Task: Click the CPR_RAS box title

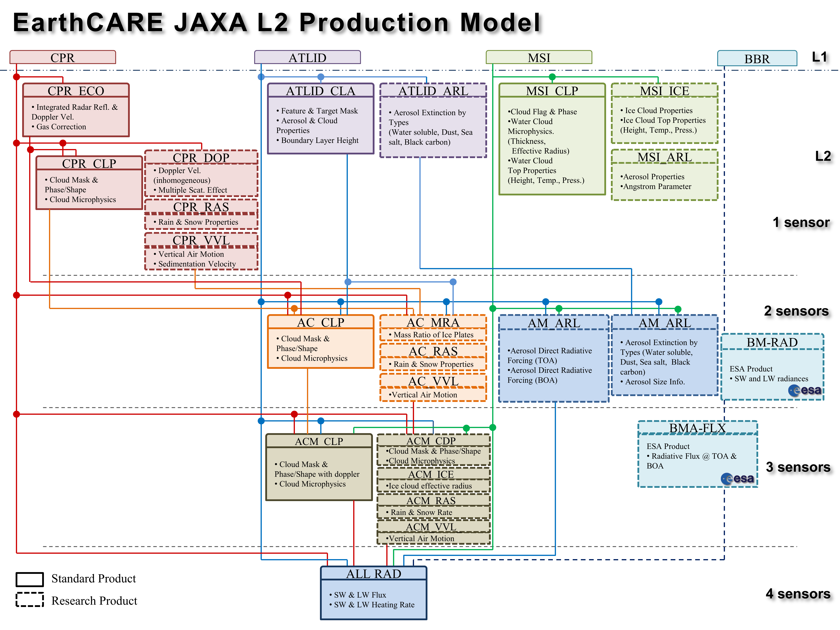Action: click(x=201, y=207)
